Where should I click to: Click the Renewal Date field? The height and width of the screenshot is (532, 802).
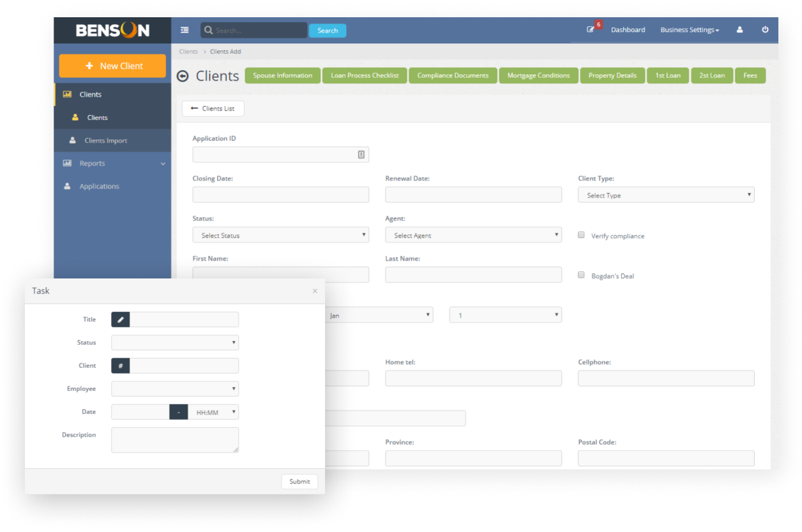coord(473,195)
